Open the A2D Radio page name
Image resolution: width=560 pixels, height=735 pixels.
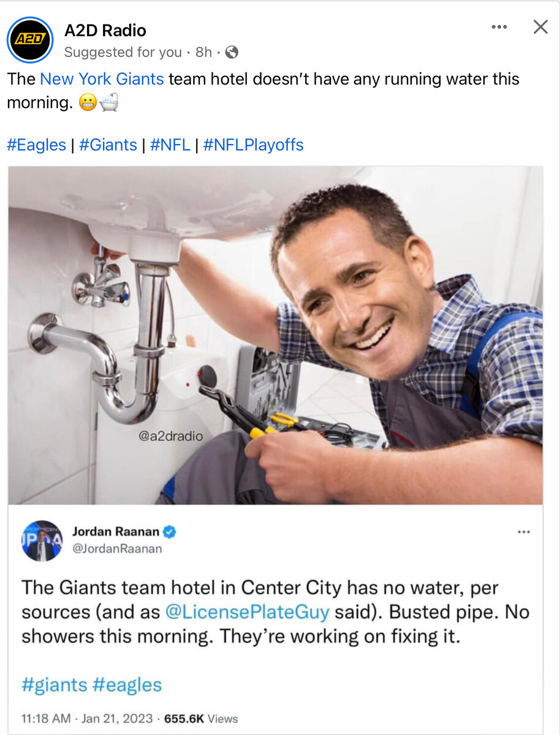[x=105, y=30]
